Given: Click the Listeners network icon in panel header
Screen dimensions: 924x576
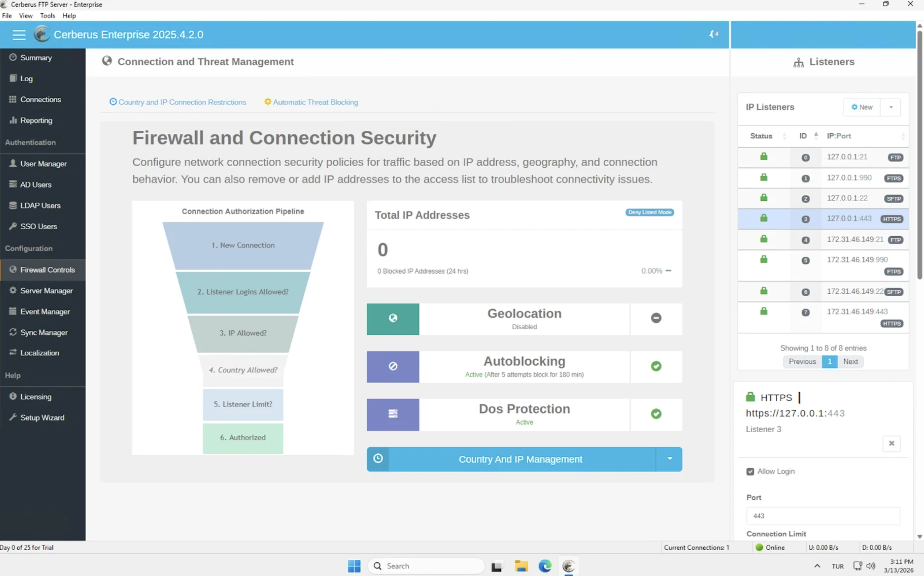Looking at the screenshot, I should [798, 62].
